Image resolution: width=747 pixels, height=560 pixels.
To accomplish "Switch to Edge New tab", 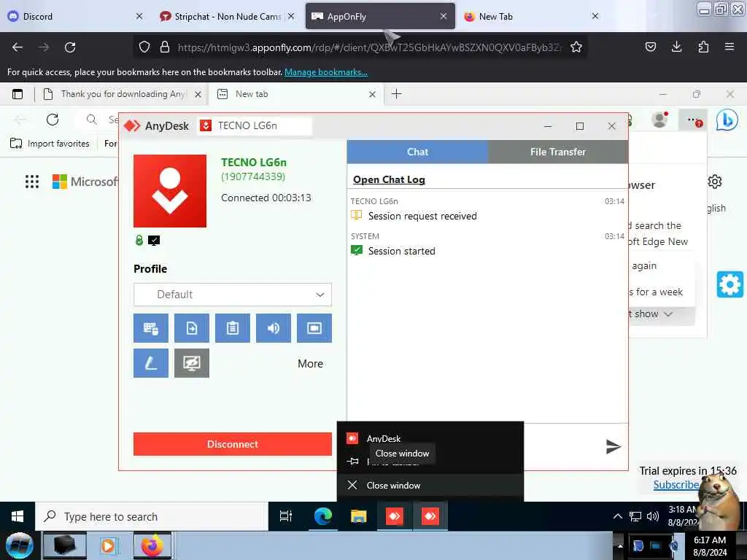I will click(x=296, y=94).
